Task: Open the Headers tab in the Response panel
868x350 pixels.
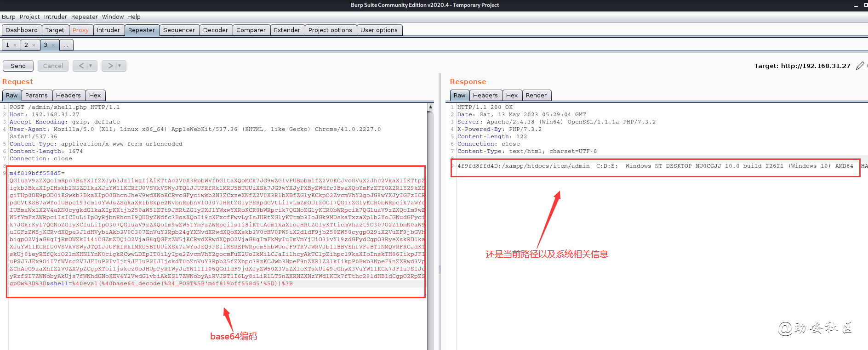Action: click(485, 95)
